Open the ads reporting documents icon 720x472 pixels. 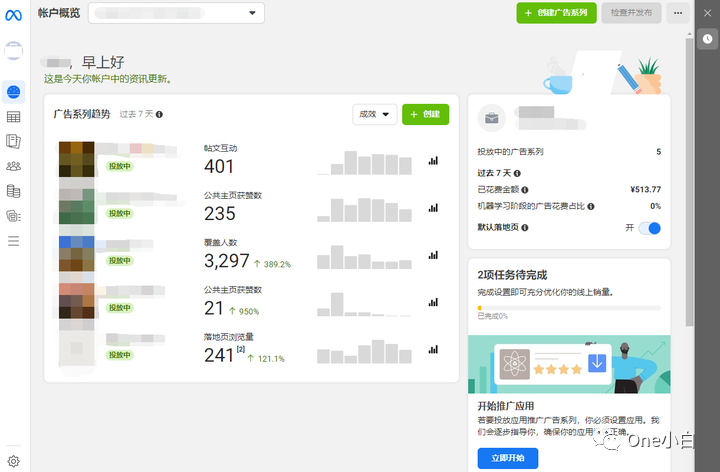click(13, 141)
